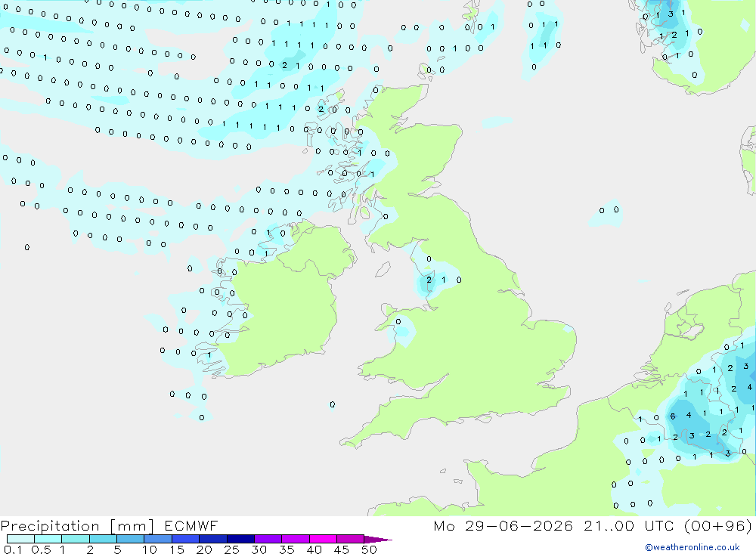The width and height of the screenshot is (756, 554).
Task: Click the legend label '45'
Action: pyautogui.click(x=342, y=549)
